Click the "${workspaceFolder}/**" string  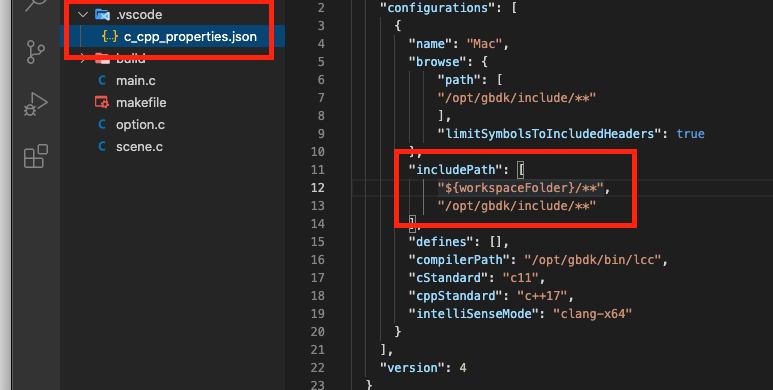521,188
